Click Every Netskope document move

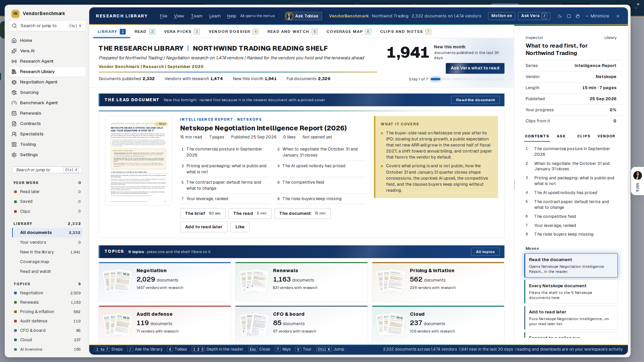click(571, 292)
